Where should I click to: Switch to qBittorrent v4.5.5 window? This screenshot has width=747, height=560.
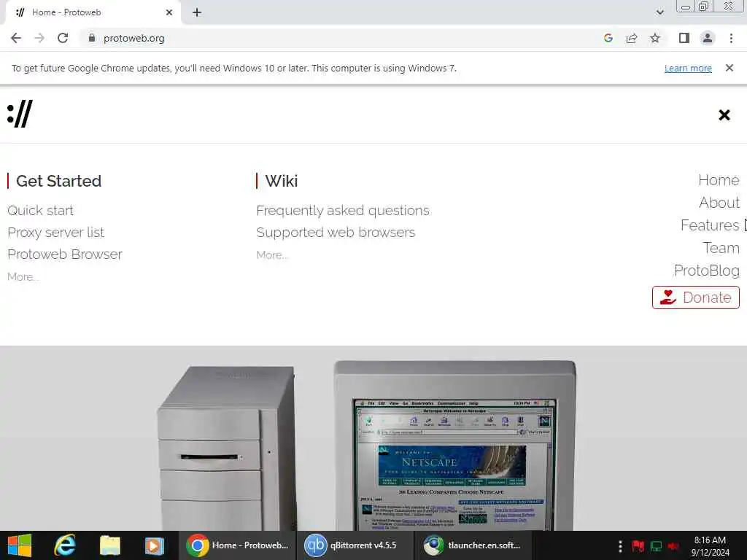point(356,545)
